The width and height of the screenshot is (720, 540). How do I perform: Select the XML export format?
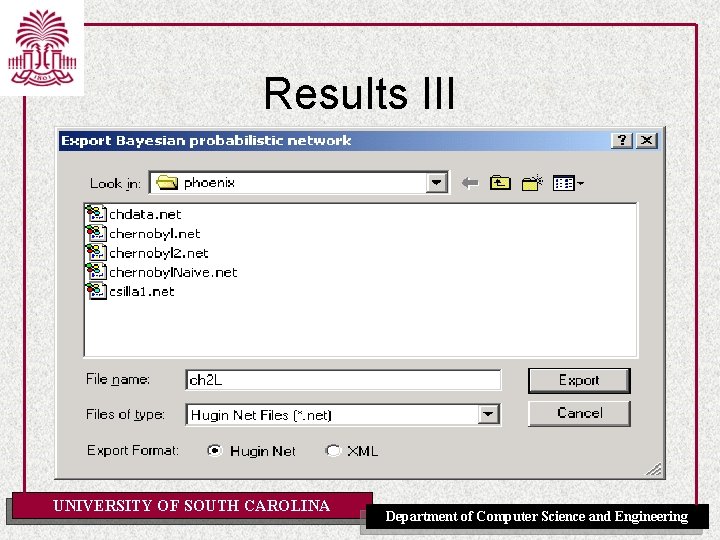(x=351, y=451)
